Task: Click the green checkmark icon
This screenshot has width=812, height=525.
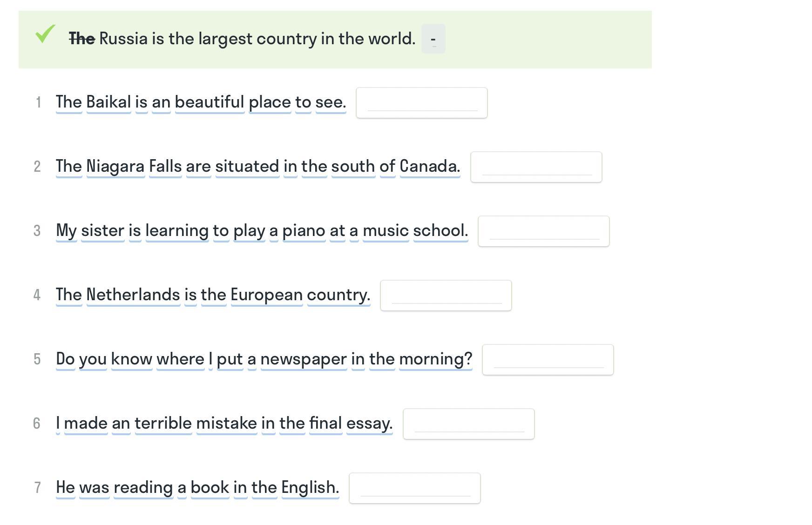Action: [45, 34]
